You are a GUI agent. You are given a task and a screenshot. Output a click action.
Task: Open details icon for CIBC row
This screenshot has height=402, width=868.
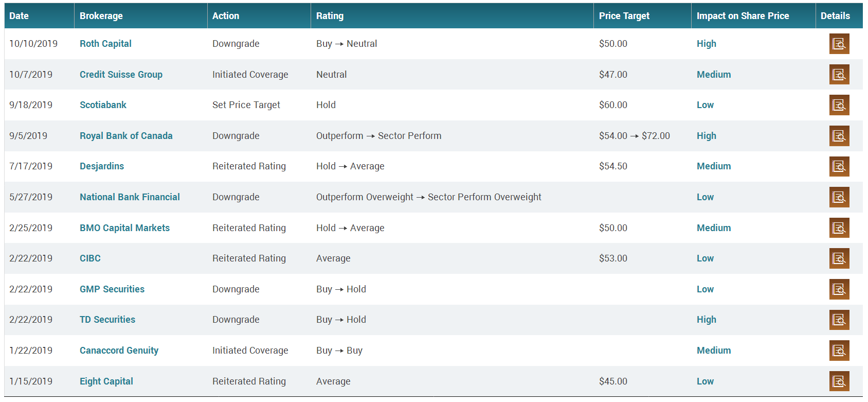pyautogui.click(x=839, y=258)
